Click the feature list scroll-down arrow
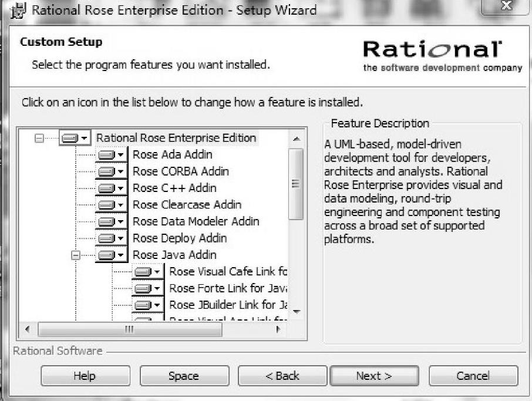Viewport: 532px width, 401px height. [297, 311]
